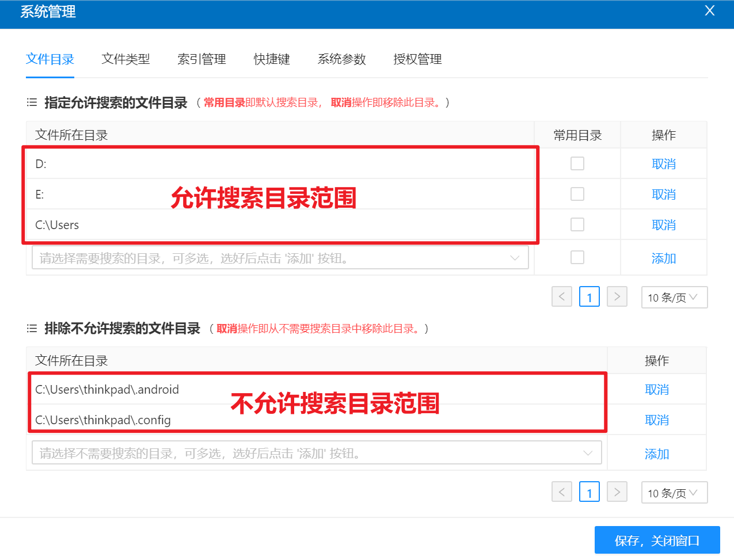
Task: Click 保存，关闭窗口 button
Action: coord(657,540)
